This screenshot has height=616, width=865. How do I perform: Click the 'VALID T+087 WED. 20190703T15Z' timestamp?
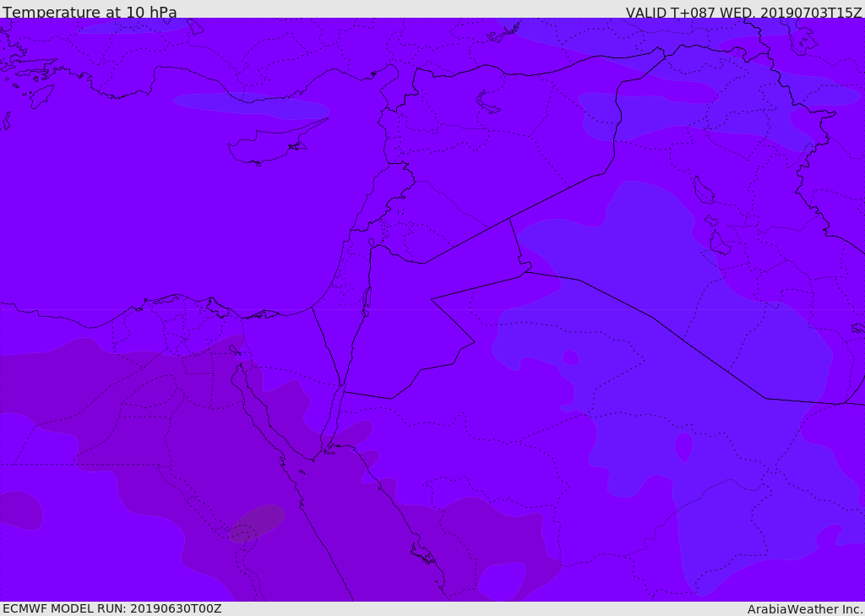[x=743, y=12]
